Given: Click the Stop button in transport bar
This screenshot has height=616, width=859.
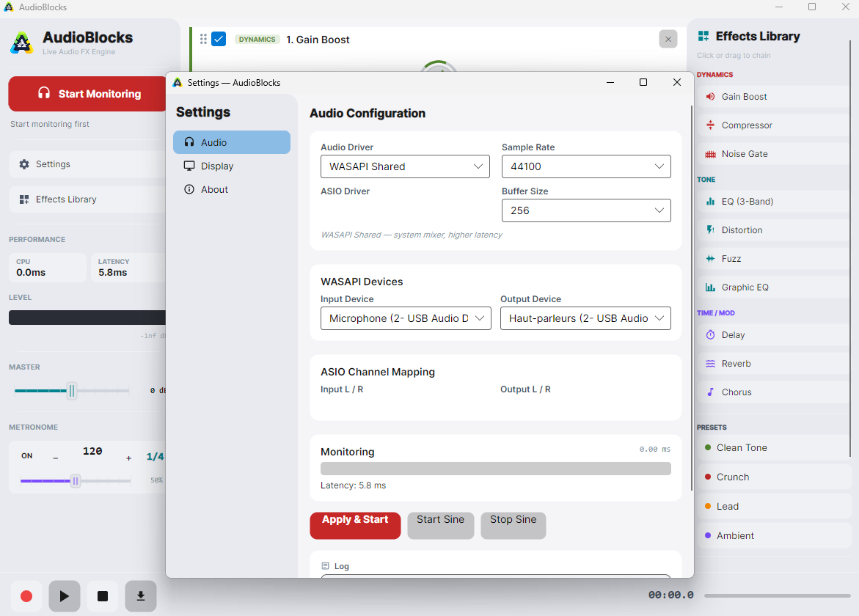Looking at the screenshot, I should pyautogui.click(x=103, y=595).
